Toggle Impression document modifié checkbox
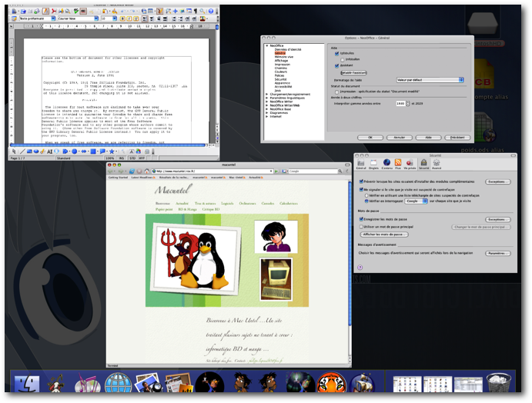Viewport: 532px width, 403px height. click(x=336, y=92)
